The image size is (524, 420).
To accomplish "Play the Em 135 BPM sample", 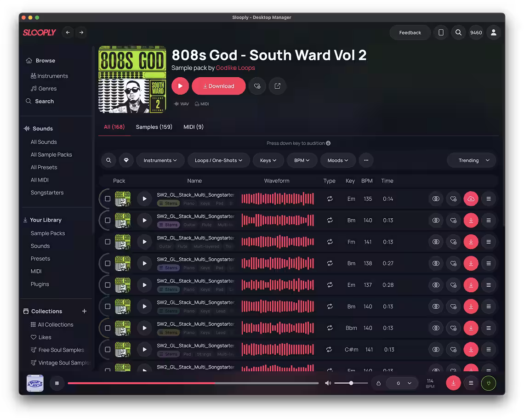I will [144, 199].
